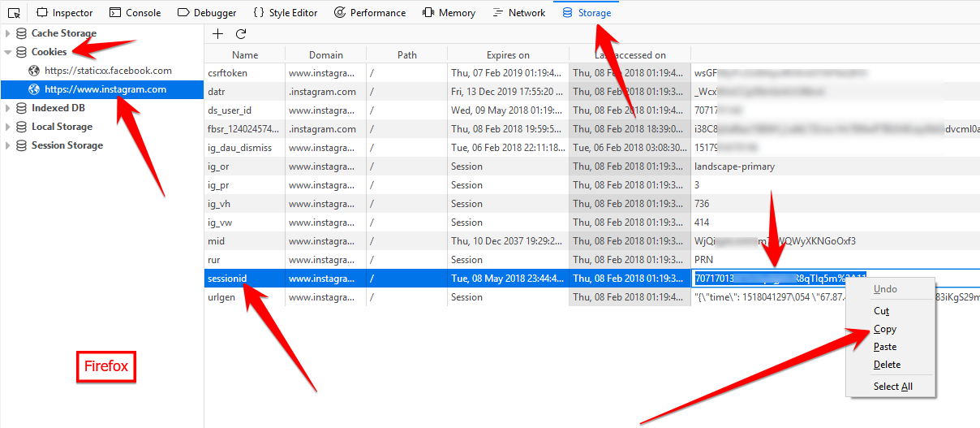Click the element picker icon

(x=14, y=13)
